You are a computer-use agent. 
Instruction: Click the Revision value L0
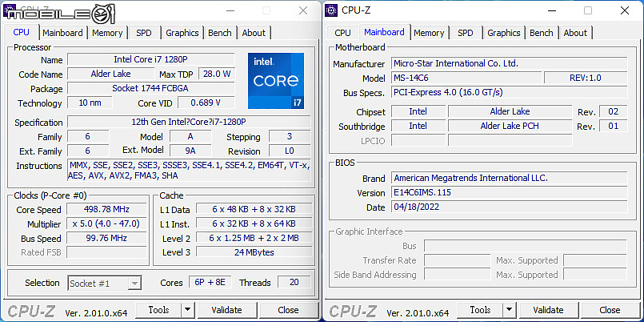tap(290, 151)
